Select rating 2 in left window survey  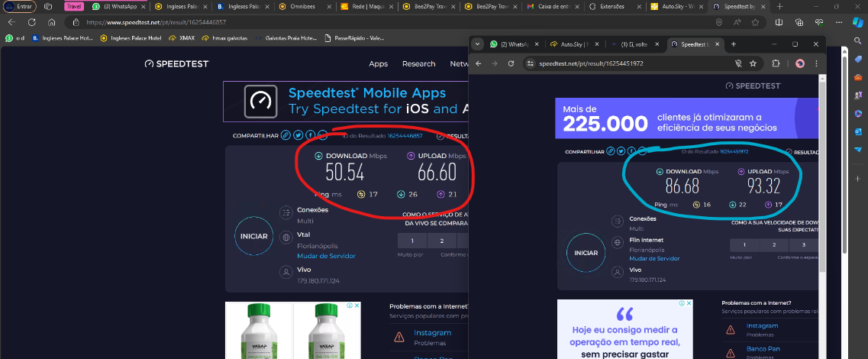pyautogui.click(x=441, y=241)
